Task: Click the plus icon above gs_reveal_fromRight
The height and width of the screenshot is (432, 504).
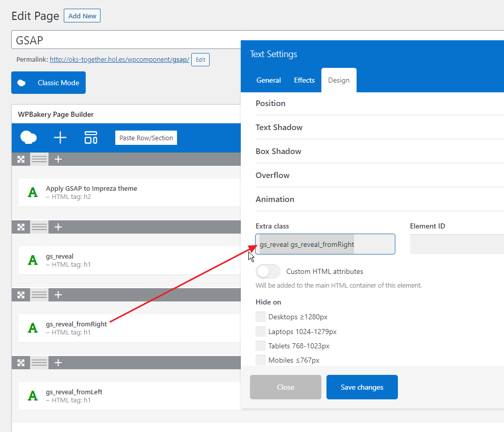Action: 58,295
